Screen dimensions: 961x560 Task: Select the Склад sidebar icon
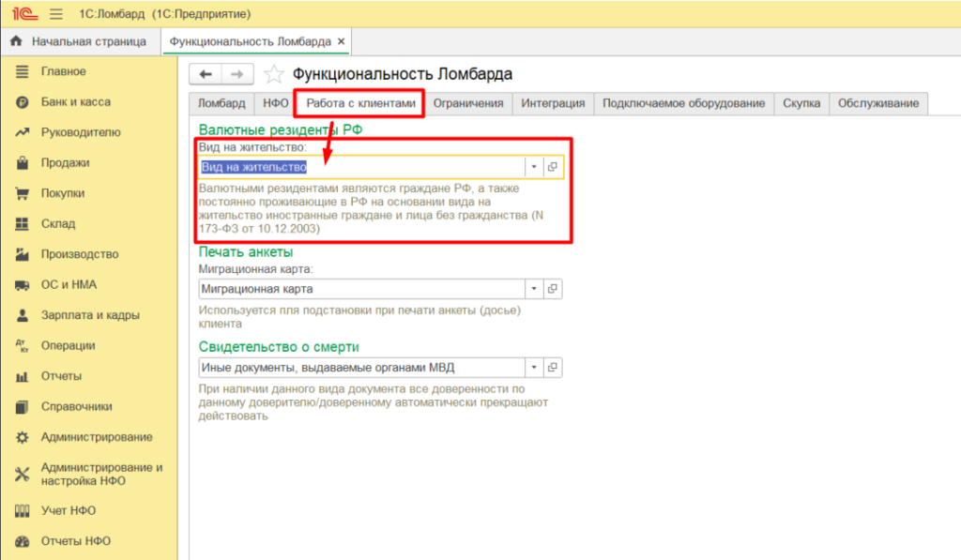coord(23,224)
